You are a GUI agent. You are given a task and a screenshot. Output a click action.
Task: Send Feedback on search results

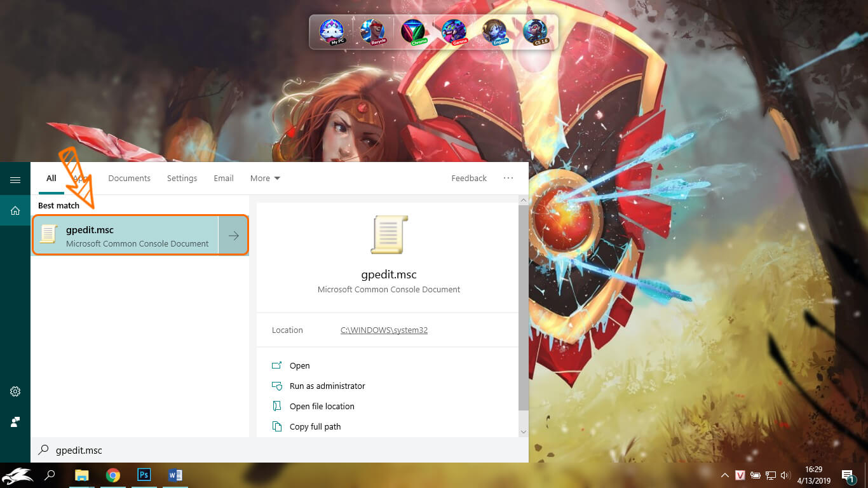click(x=469, y=179)
